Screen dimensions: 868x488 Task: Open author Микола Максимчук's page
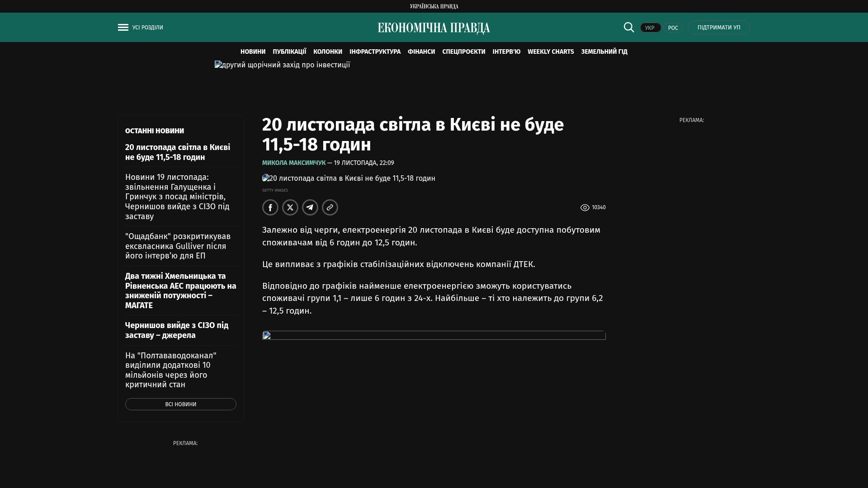[x=294, y=163]
